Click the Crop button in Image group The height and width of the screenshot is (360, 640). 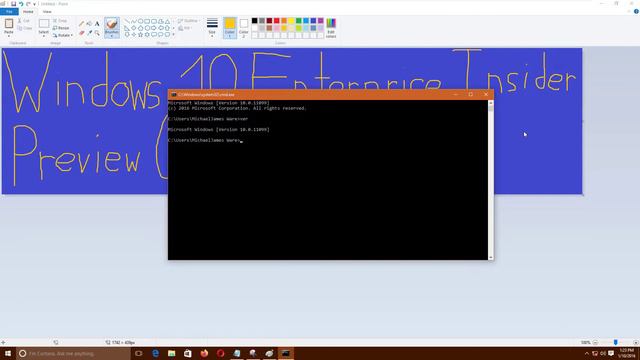(x=60, y=20)
